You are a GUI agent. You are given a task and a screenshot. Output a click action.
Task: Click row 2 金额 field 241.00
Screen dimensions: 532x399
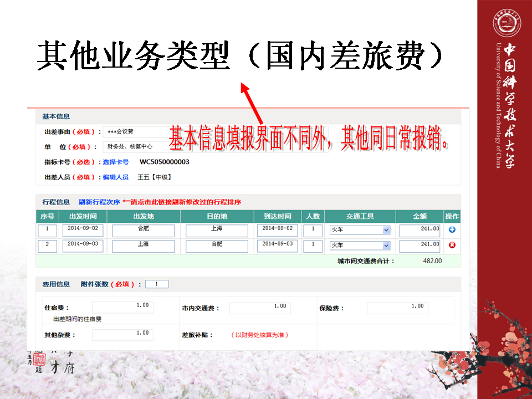420,246
